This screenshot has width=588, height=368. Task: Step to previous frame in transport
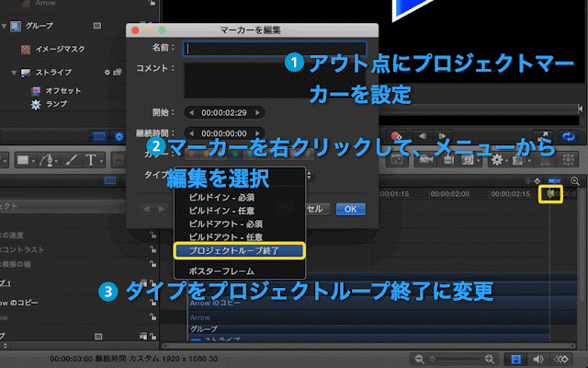423,136
